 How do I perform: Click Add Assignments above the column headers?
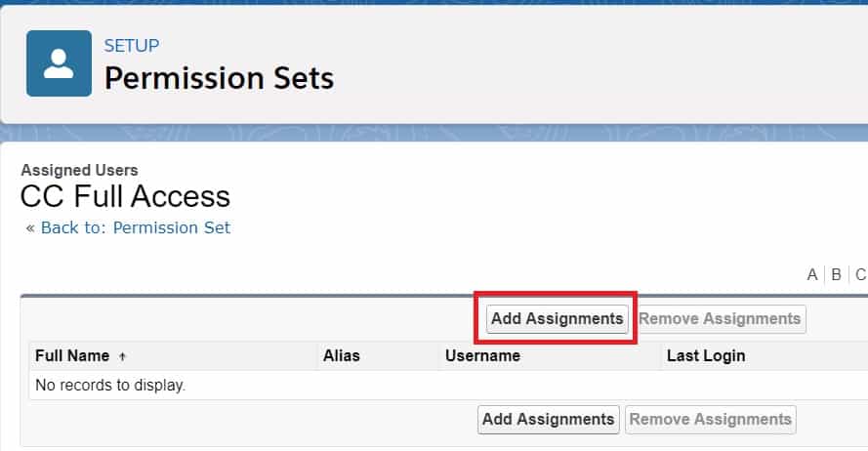pos(557,318)
